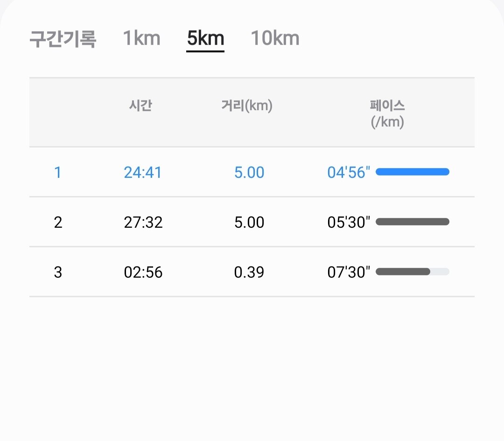Screen dimensions: 504x441
Task: Click the 0.39 distance value
Action: pyautogui.click(x=249, y=272)
